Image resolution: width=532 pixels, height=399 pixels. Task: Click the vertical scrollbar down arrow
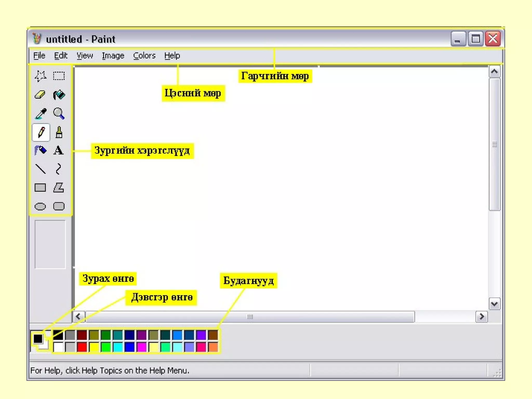pyautogui.click(x=494, y=304)
